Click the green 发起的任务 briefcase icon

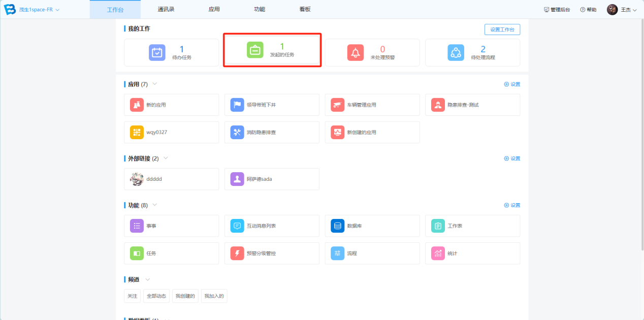point(255,50)
